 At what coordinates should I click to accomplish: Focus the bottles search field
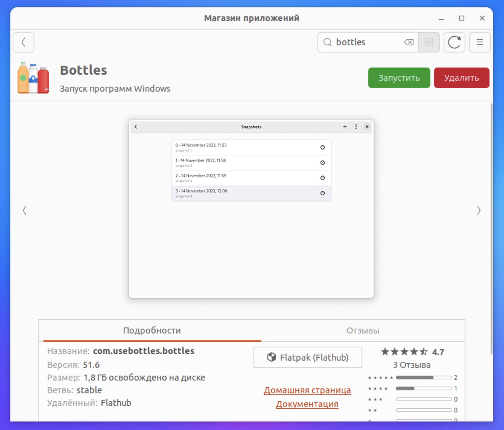368,42
